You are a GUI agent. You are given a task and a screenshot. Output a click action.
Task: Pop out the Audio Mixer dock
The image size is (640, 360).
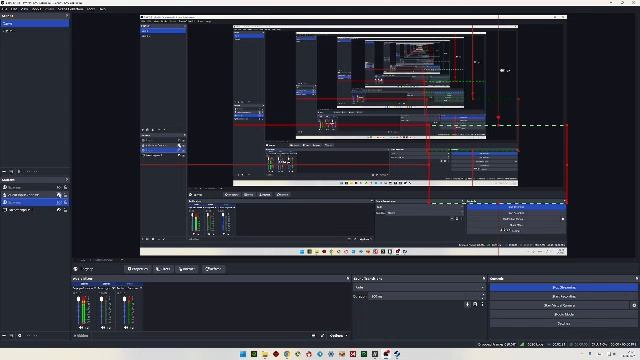pos(348,278)
